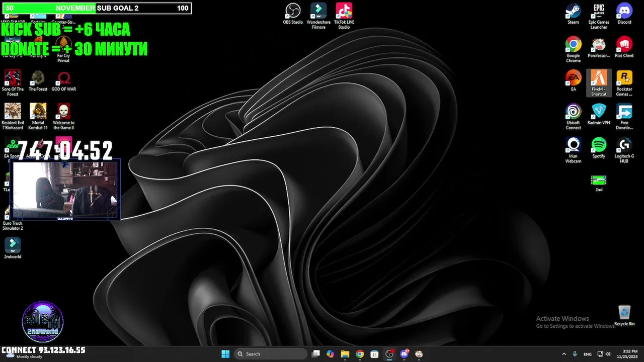
Task: Select the Free Download Manager desktop icon
Action: point(624,117)
